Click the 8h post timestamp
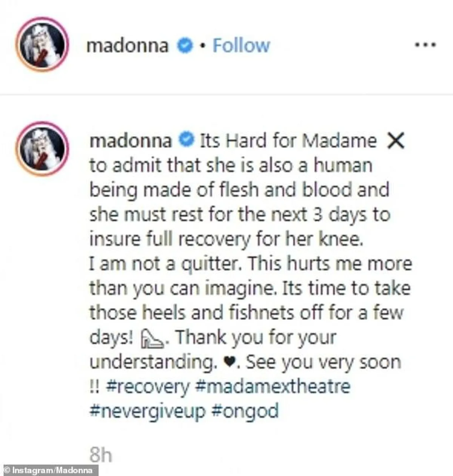Image resolution: width=453 pixels, height=476 pixels. tap(101, 455)
